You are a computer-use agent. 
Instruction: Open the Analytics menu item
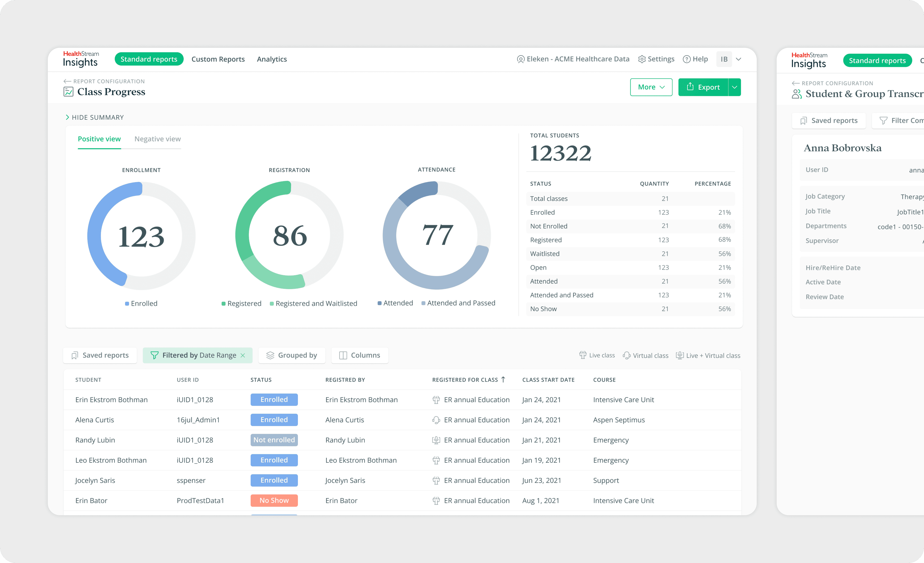click(272, 59)
